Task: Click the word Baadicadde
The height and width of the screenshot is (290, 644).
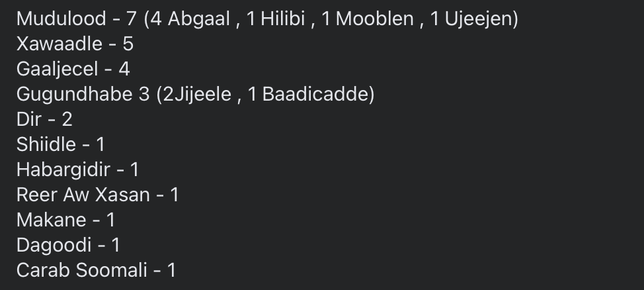Action: pos(315,94)
